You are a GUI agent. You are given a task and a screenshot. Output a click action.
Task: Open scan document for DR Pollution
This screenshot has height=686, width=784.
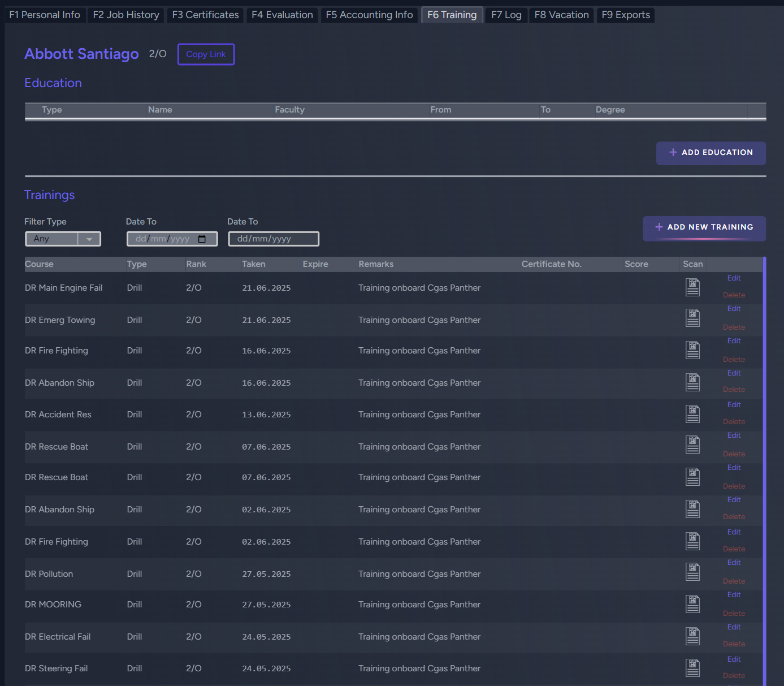pyautogui.click(x=692, y=572)
